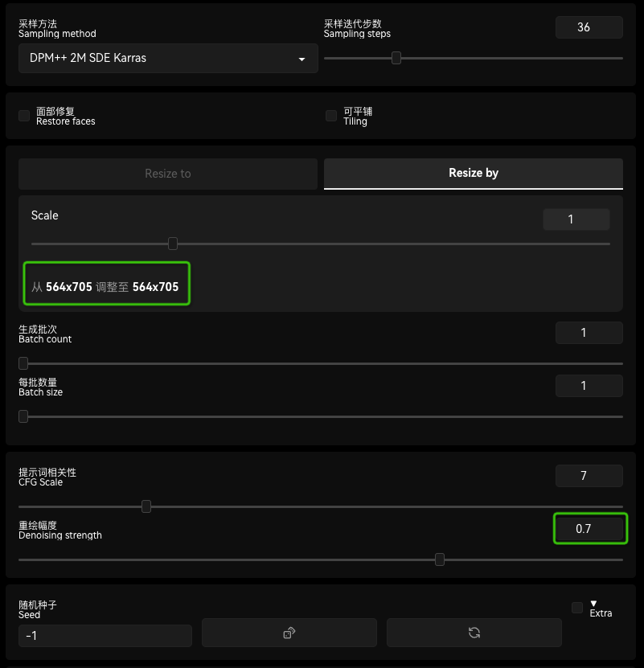Click the Batch count slider handle
644x668 pixels.
click(x=23, y=363)
